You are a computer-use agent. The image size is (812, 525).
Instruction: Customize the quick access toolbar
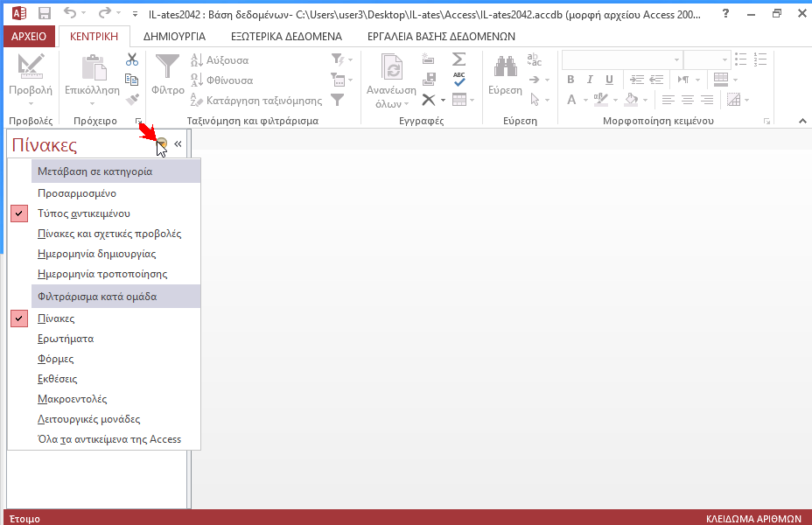(135, 14)
